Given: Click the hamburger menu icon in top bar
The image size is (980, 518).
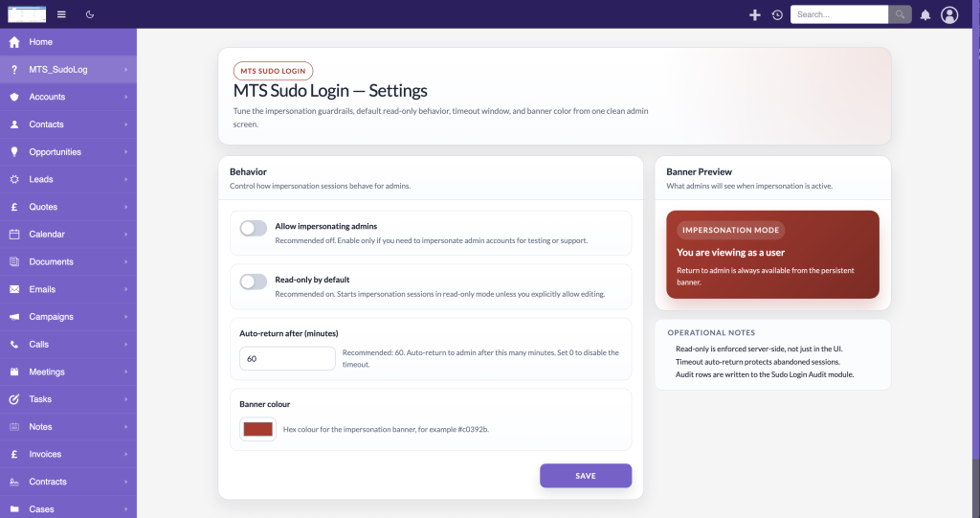Looking at the screenshot, I should [x=61, y=14].
